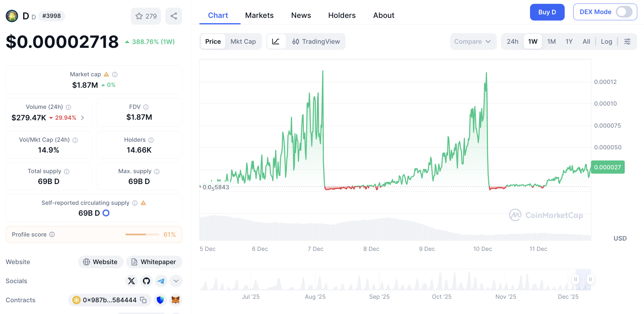Select the line chart view icon
The height and width of the screenshot is (314, 644).
pyautogui.click(x=276, y=42)
